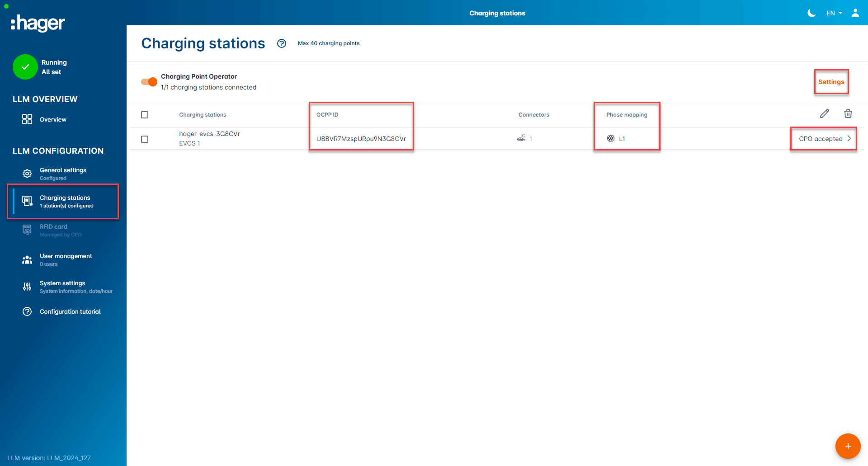The width and height of the screenshot is (868, 466).
Task: Click the Charging stations sidebar icon
Action: pos(27,201)
